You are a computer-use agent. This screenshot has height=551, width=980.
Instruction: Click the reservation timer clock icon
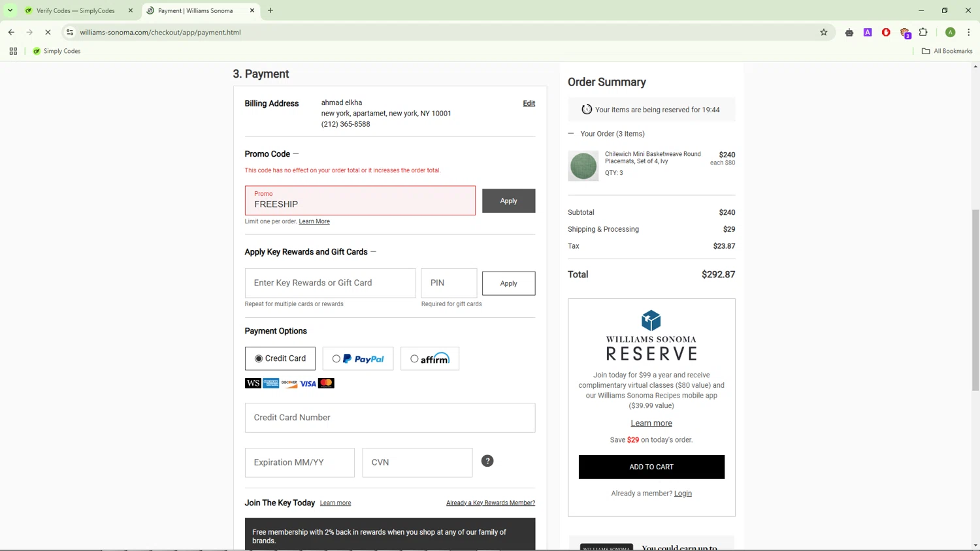point(587,110)
